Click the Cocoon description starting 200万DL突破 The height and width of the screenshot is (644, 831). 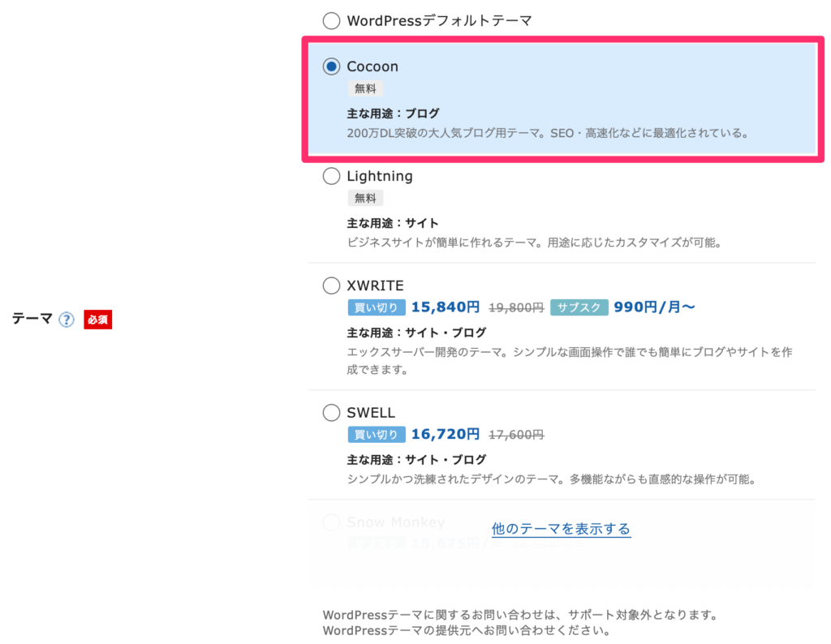(548, 133)
